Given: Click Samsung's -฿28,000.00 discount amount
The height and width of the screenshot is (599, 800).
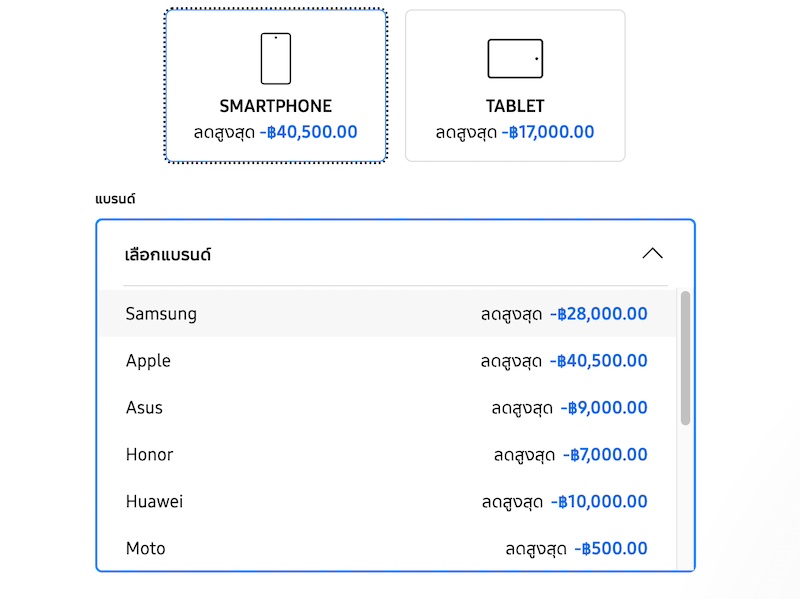Looking at the screenshot, I should coord(599,314).
